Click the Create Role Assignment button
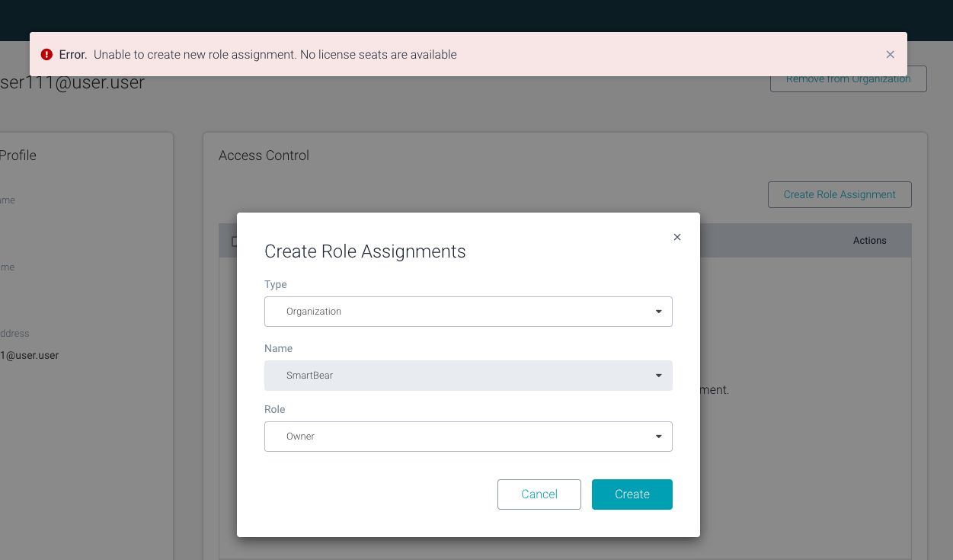953x560 pixels. (839, 194)
